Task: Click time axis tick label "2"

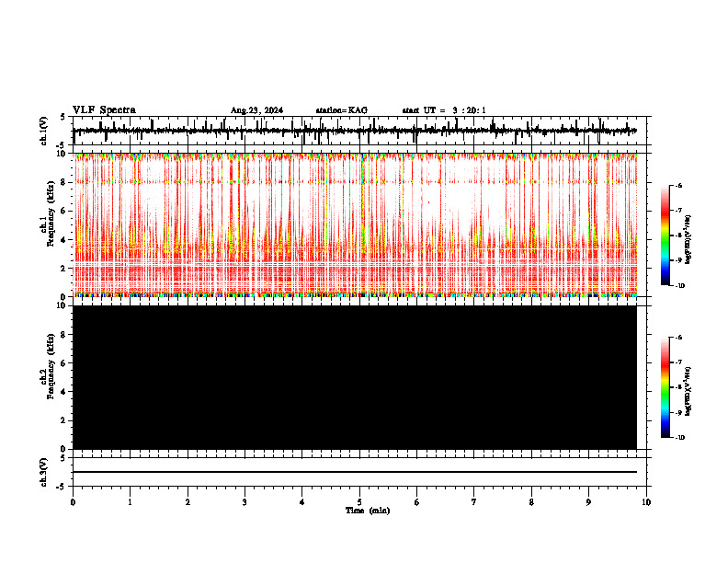Action: tap(188, 502)
